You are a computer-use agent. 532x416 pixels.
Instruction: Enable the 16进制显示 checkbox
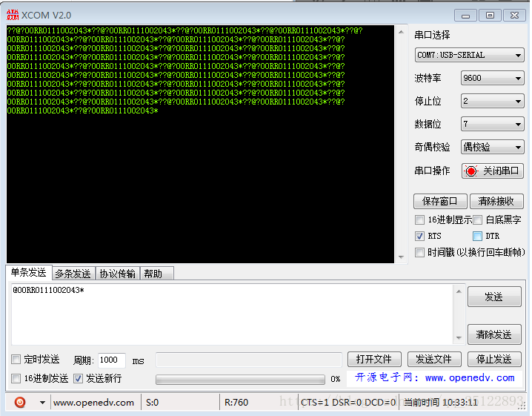pyautogui.click(x=419, y=219)
